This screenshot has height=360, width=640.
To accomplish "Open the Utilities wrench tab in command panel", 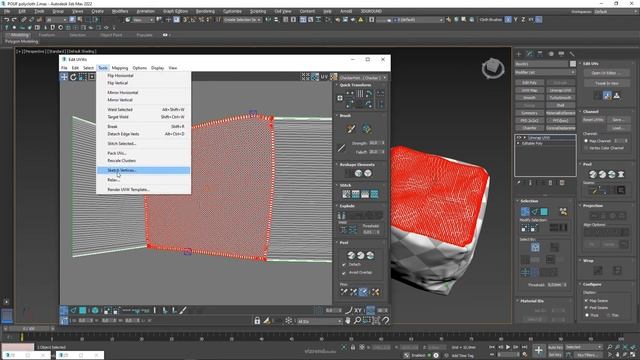I will pos(572,54).
